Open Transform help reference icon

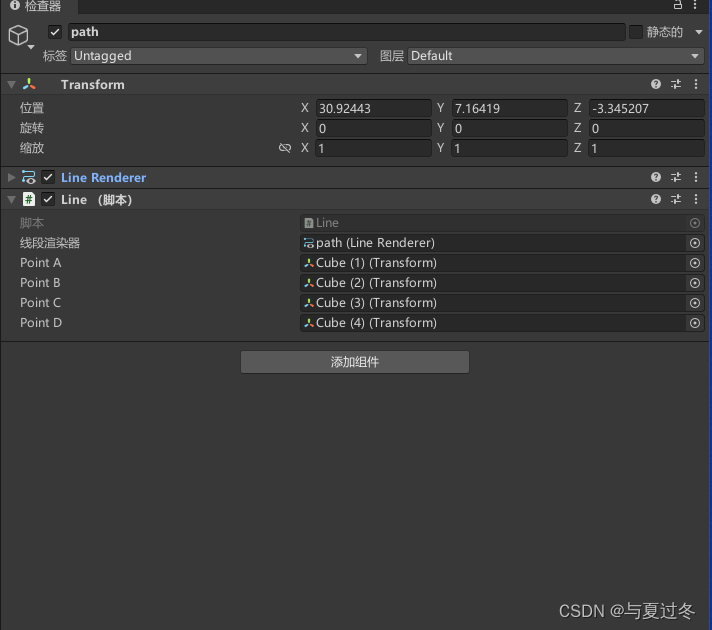[x=656, y=84]
